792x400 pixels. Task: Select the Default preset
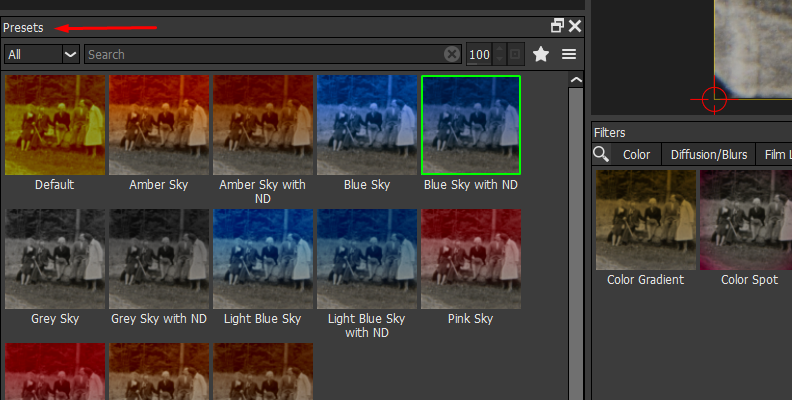55,125
